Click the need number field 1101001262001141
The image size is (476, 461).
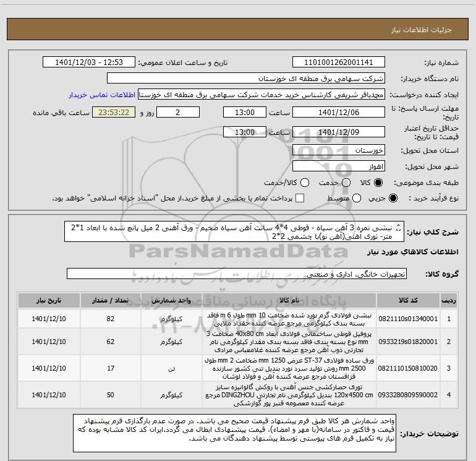tap(339, 62)
